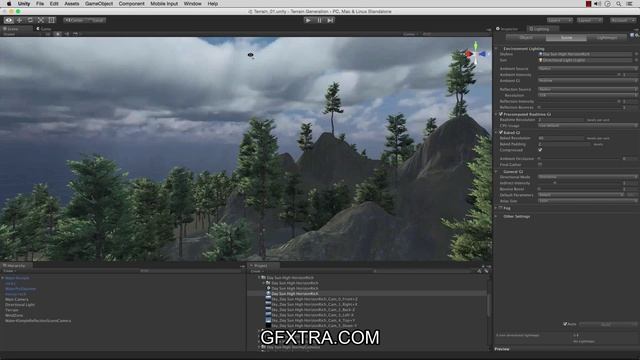Open the File menu
Image resolution: width=640 pixels, height=360 pixels.
pyautogui.click(x=40, y=4)
